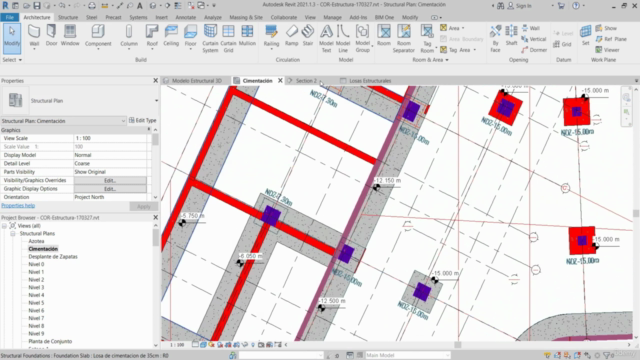Screen dimensions: 640x360
Task: Click the 1 : 100 view scale control
Action: click(177, 345)
